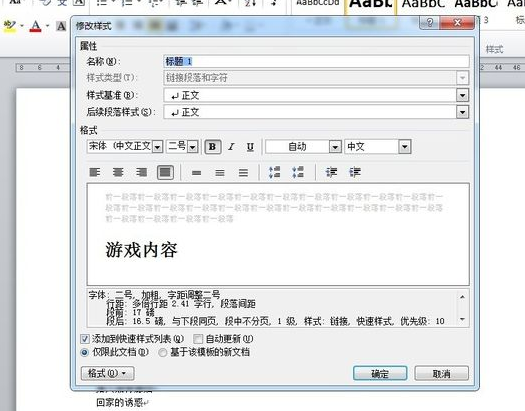Increase paragraph spacing
This screenshot has width=525, height=411.
click(x=275, y=172)
